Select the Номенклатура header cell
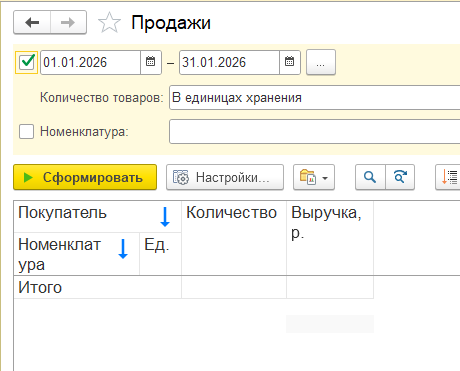 point(77,254)
